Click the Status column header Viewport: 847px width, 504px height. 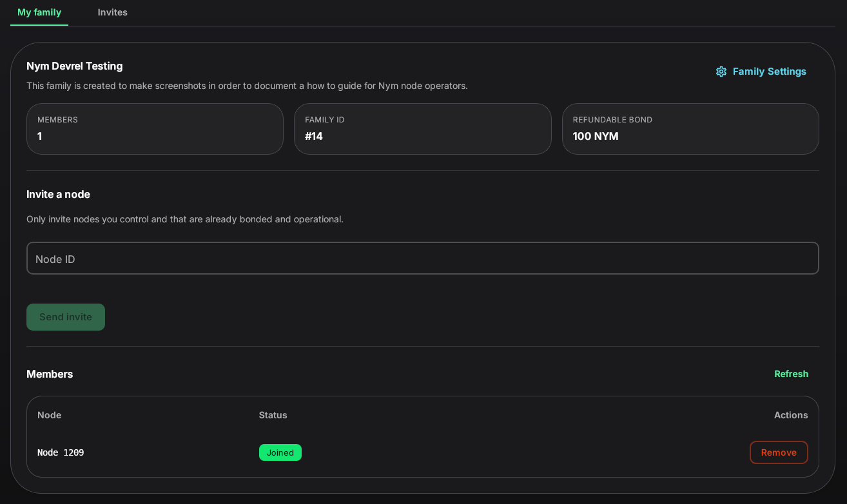coord(273,415)
